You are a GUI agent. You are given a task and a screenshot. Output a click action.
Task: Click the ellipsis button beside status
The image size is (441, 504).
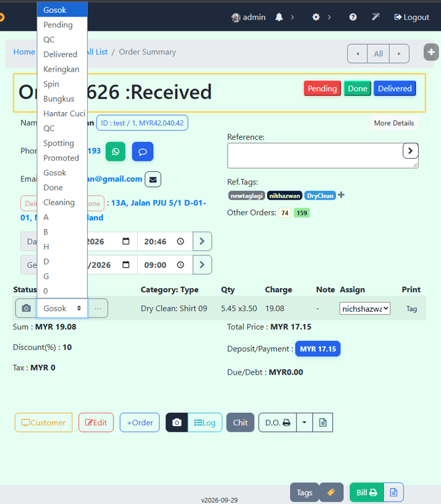[98, 308]
